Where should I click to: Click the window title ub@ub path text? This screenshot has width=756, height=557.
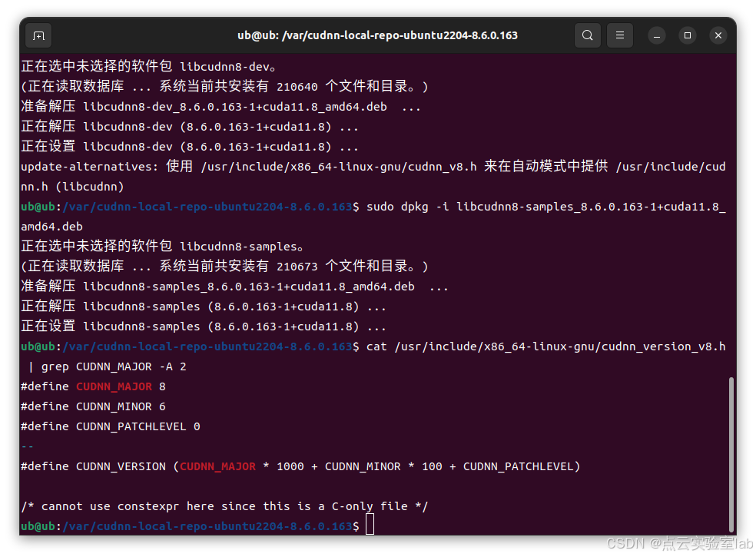tap(377, 35)
